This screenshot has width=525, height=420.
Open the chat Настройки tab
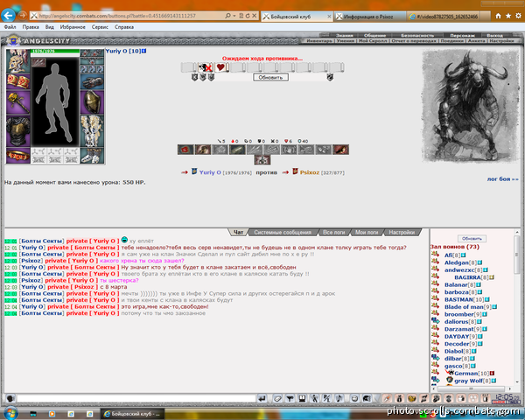pyautogui.click(x=402, y=232)
